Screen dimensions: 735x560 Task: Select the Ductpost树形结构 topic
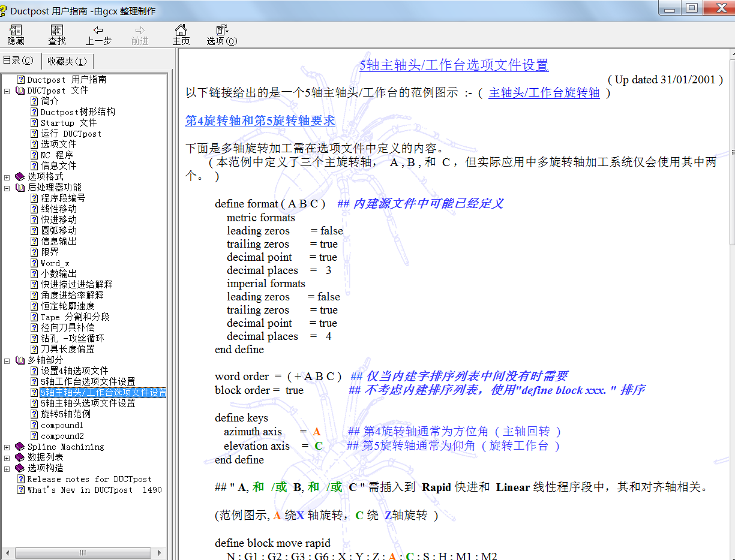(78, 112)
